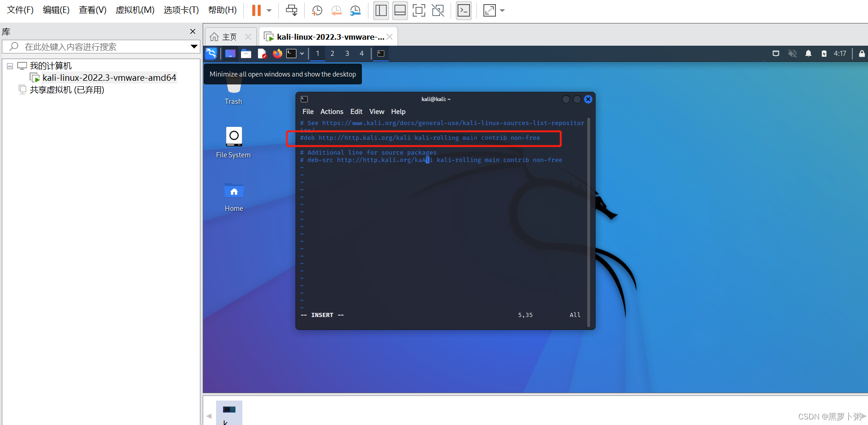
Task: Click the muted volume icon
Action: [792, 54]
